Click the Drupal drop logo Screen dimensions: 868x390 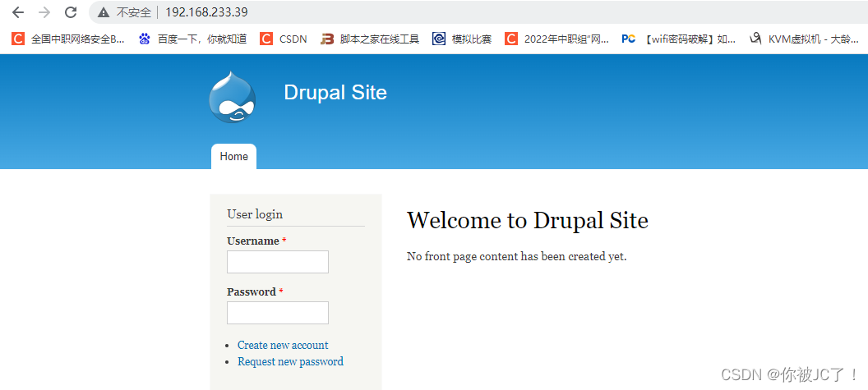[233, 97]
